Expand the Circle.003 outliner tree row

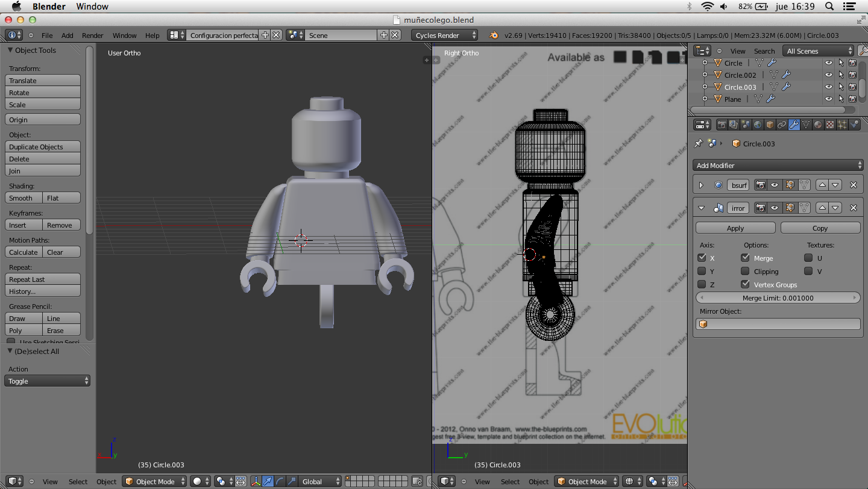click(x=705, y=87)
